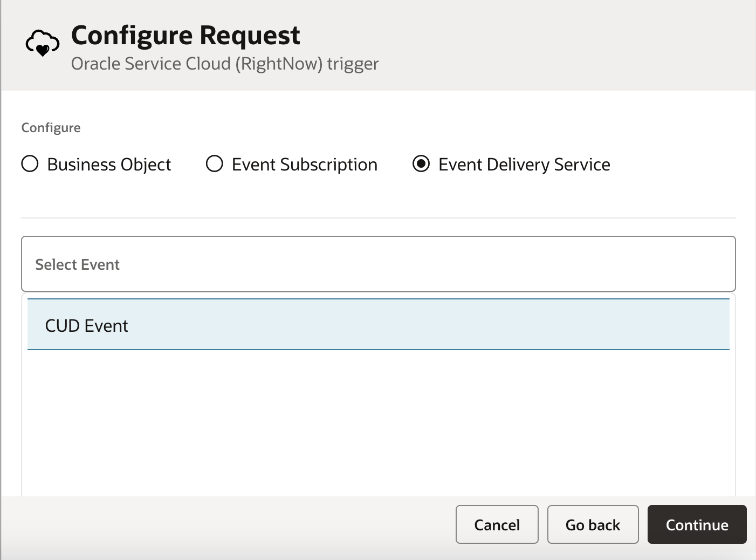The width and height of the screenshot is (756, 560).
Task: Click the Cancel button
Action: coord(497,524)
